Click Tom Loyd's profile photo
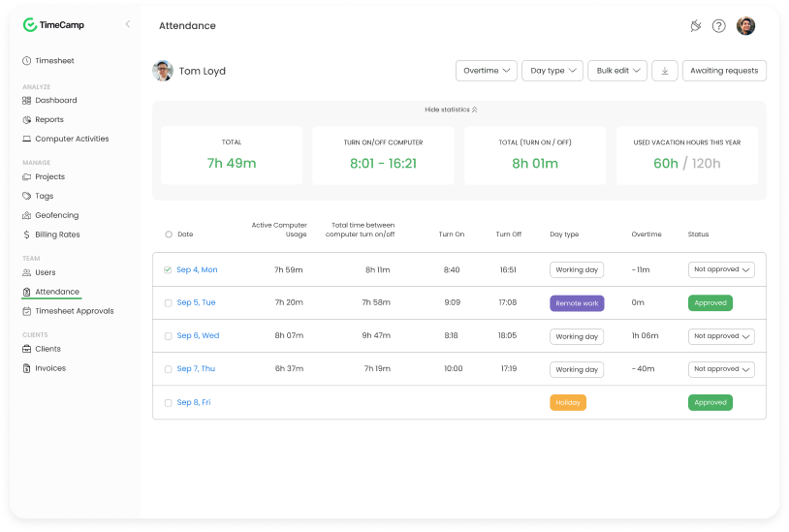This screenshot has height=532, width=789. pyautogui.click(x=163, y=71)
